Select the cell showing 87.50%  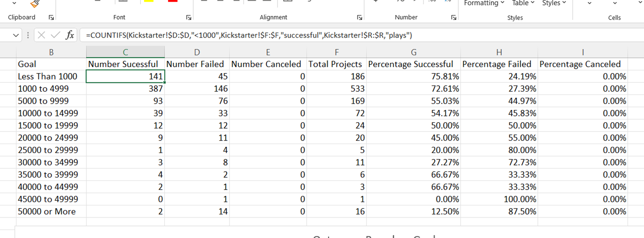pyautogui.click(x=499, y=212)
